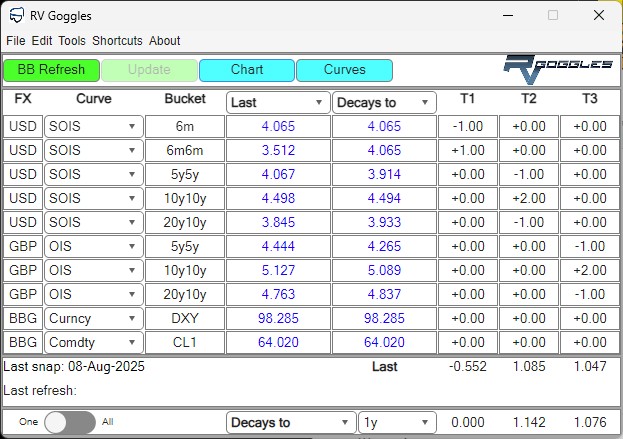This screenshot has height=439, width=623.
Task: Open the 1y horizon dropdown
Action: [397, 422]
